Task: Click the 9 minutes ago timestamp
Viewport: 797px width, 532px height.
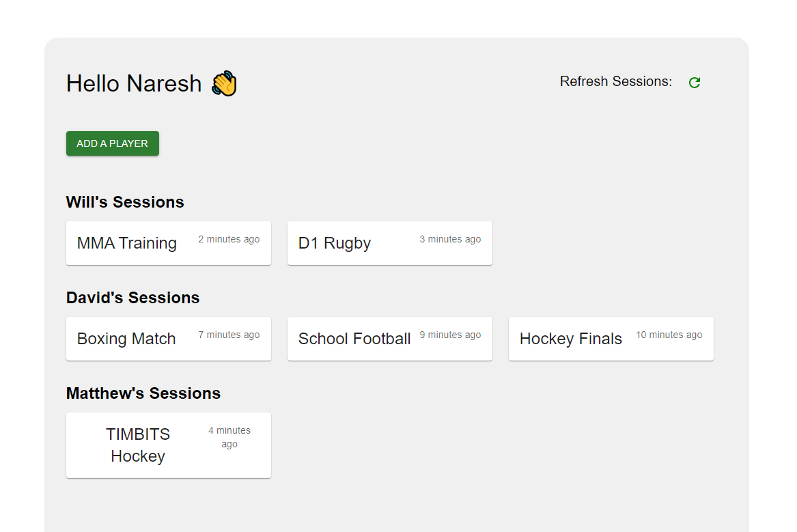Action: [x=450, y=335]
